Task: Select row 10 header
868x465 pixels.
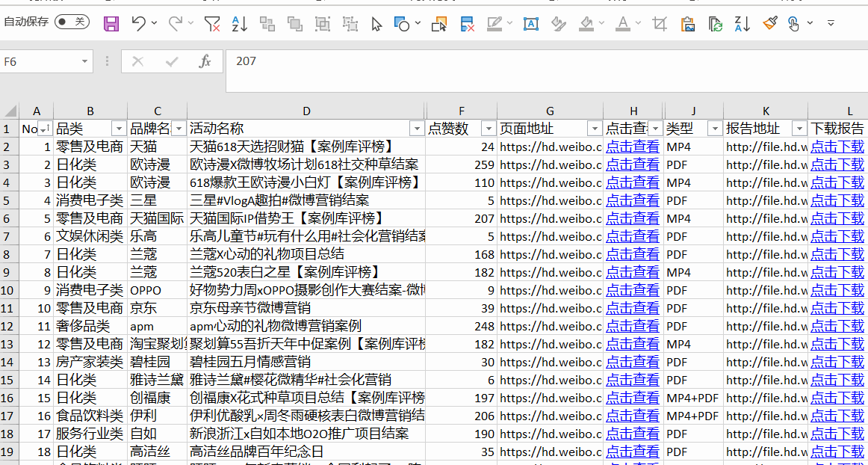Action: [x=10, y=290]
